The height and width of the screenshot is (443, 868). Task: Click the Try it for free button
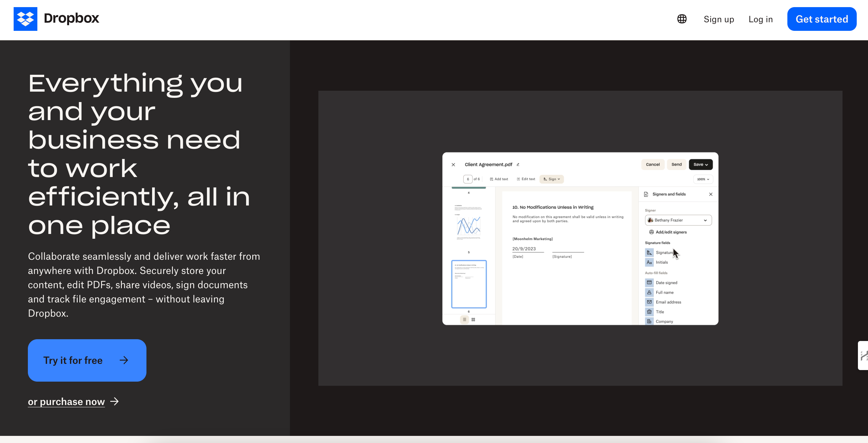(x=87, y=360)
